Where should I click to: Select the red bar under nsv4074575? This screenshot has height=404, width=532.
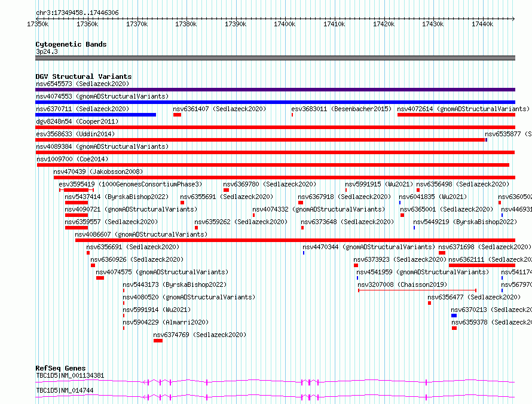(x=100, y=278)
